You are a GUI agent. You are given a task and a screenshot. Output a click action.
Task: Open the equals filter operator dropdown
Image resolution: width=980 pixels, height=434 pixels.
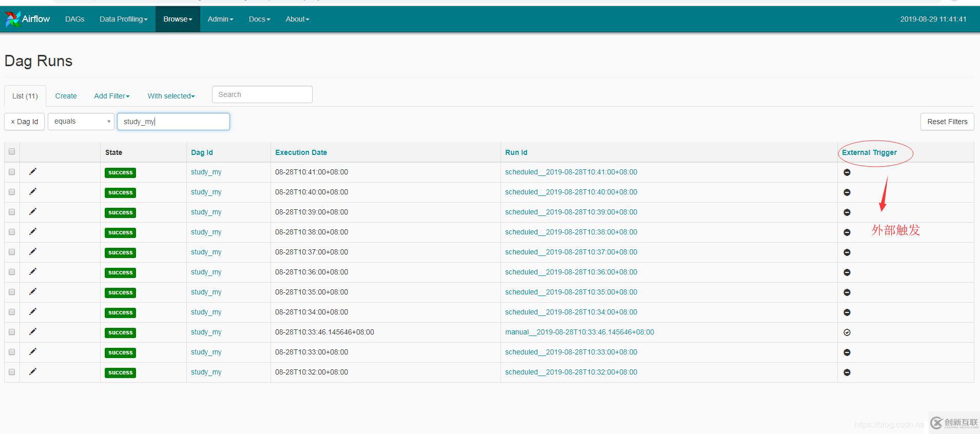(x=81, y=122)
